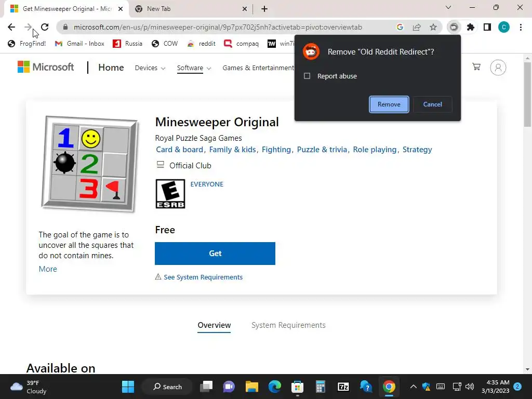The height and width of the screenshot is (399, 532).
Task: Open Windows Start menu
Action: click(x=128, y=387)
